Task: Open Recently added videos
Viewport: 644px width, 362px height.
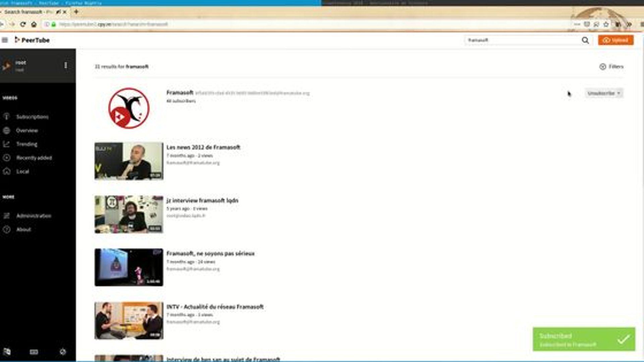Action: (x=34, y=158)
